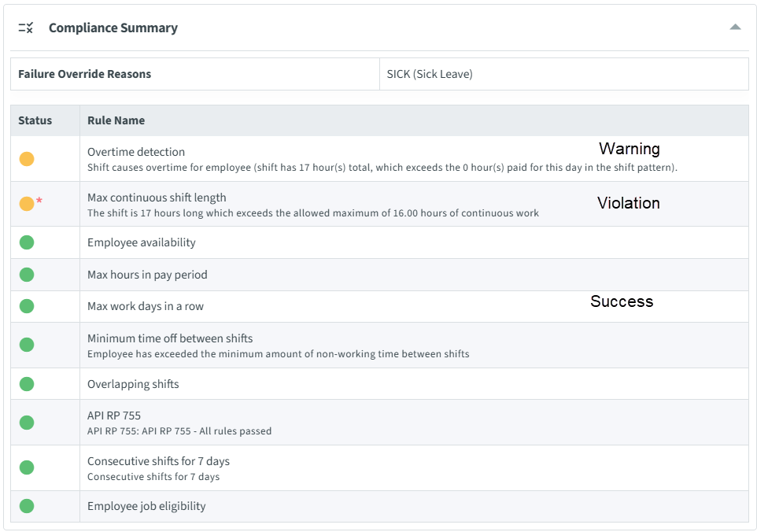
Task: Click the Rule Name column header
Action: (x=116, y=120)
